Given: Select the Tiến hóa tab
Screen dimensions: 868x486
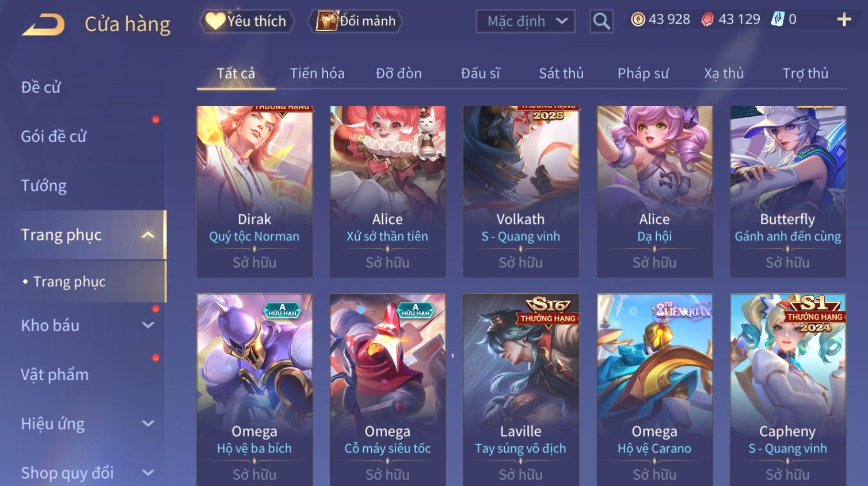Looking at the screenshot, I should pyautogui.click(x=317, y=74).
